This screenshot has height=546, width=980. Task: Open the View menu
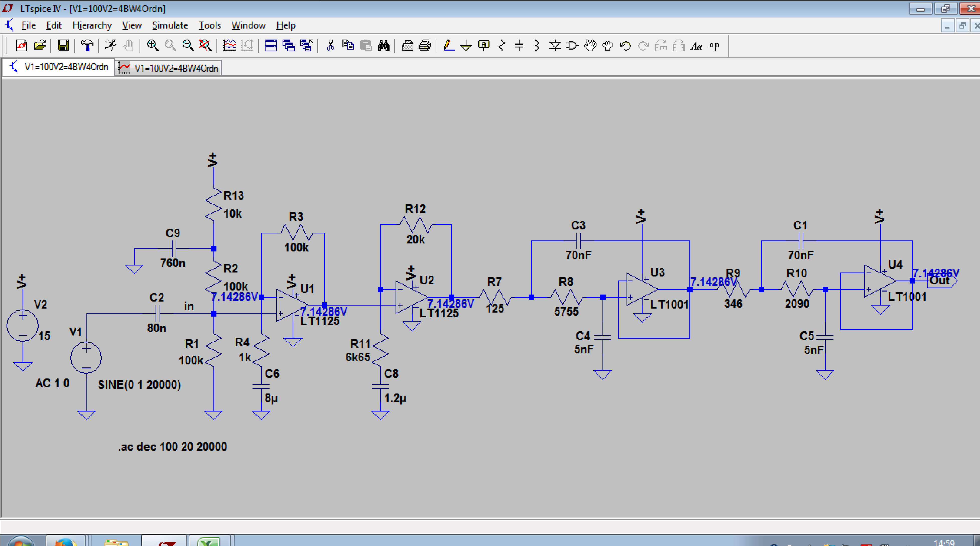click(132, 26)
